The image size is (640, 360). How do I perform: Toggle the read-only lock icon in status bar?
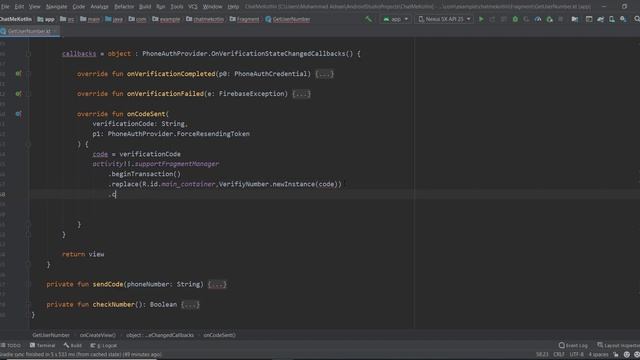616,355
